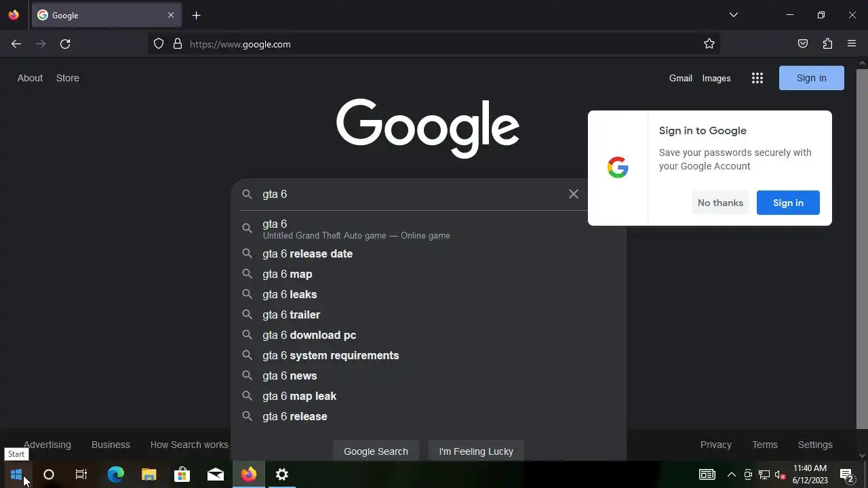Open Settings gear in the taskbar
This screenshot has height=488, width=868.
pyautogui.click(x=282, y=474)
